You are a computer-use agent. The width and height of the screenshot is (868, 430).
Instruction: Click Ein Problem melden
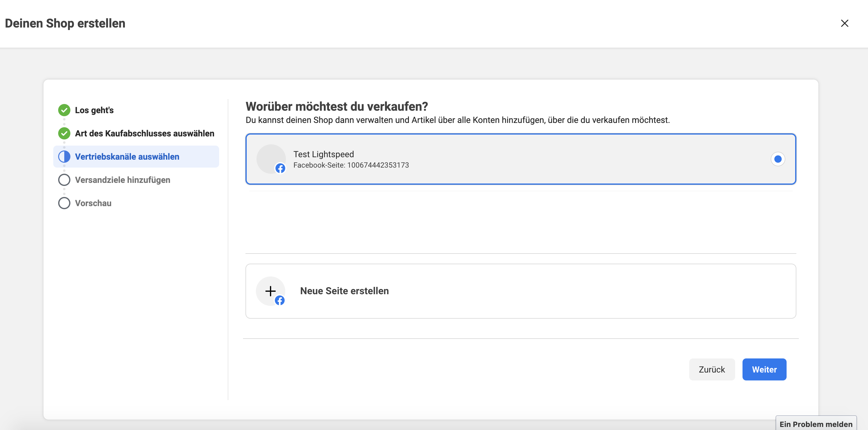(x=816, y=424)
